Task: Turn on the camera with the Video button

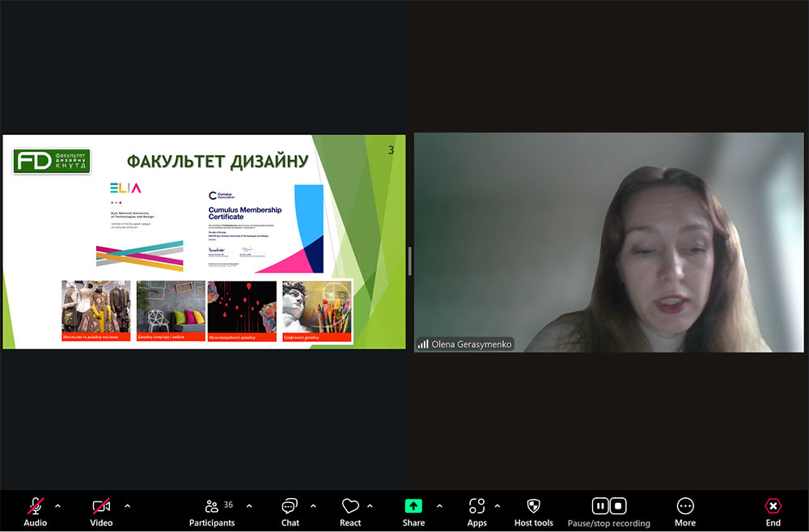Action: (101, 512)
